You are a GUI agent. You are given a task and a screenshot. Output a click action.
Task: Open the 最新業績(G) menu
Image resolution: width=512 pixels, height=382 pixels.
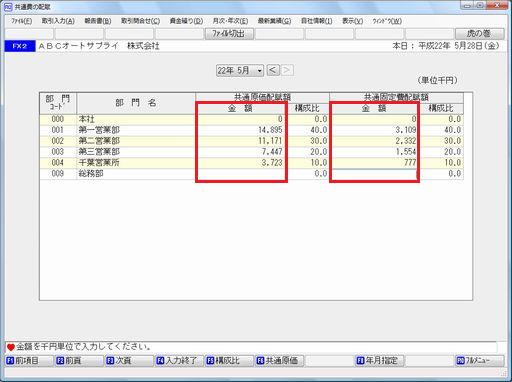tap(274, 21)
